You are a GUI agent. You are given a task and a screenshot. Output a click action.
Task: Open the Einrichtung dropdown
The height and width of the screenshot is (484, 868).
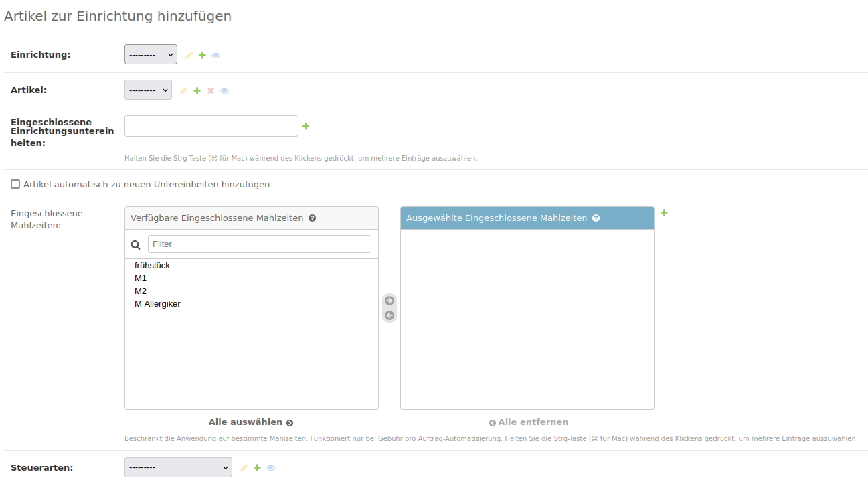[151, 55]
